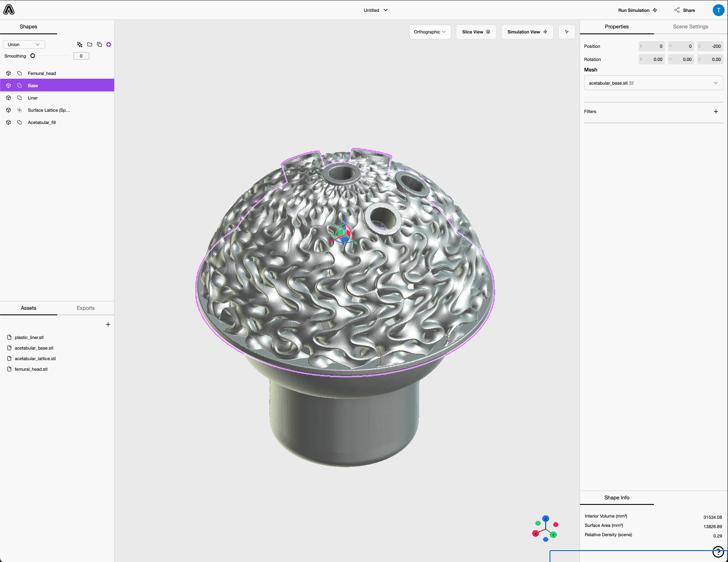
Task: Add a new asset with the plus icon
Action: pyautogui.click(x=108, y=324)
